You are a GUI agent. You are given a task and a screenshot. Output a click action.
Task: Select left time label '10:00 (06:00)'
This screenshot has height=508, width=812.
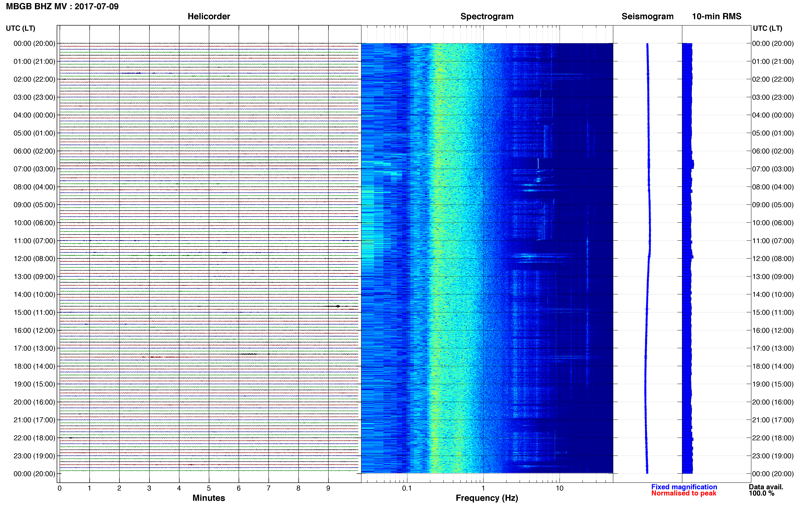[34, 223]
